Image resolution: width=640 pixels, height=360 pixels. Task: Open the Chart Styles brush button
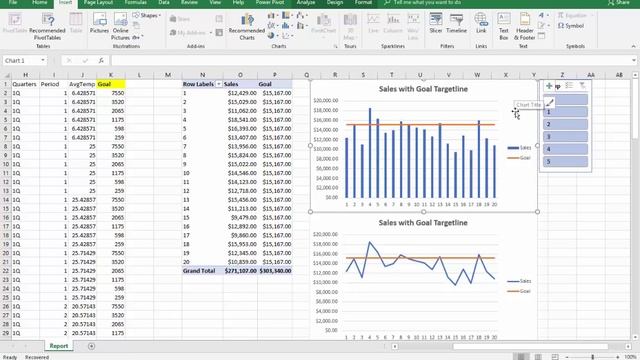tap(549, 102)
